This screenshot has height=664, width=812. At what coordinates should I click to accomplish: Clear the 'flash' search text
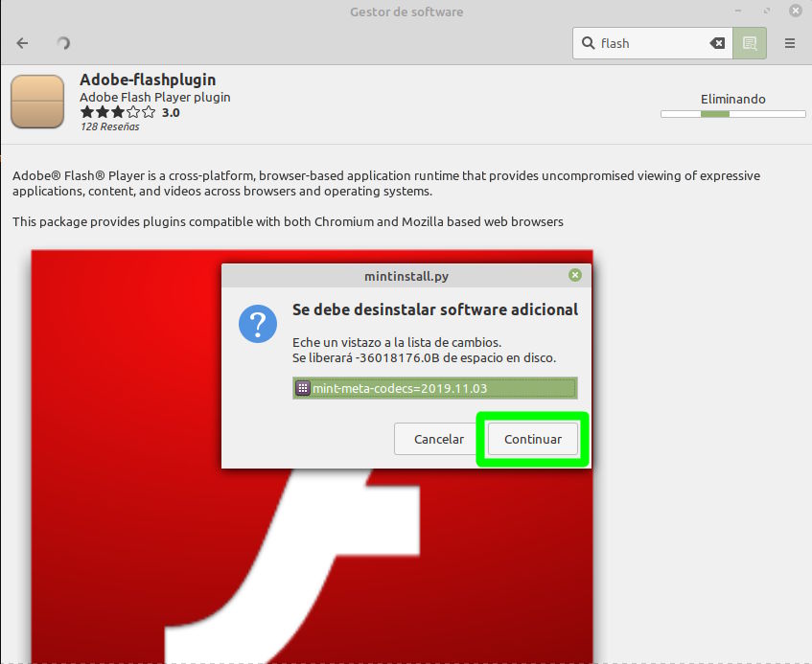[x=716, y=43]
